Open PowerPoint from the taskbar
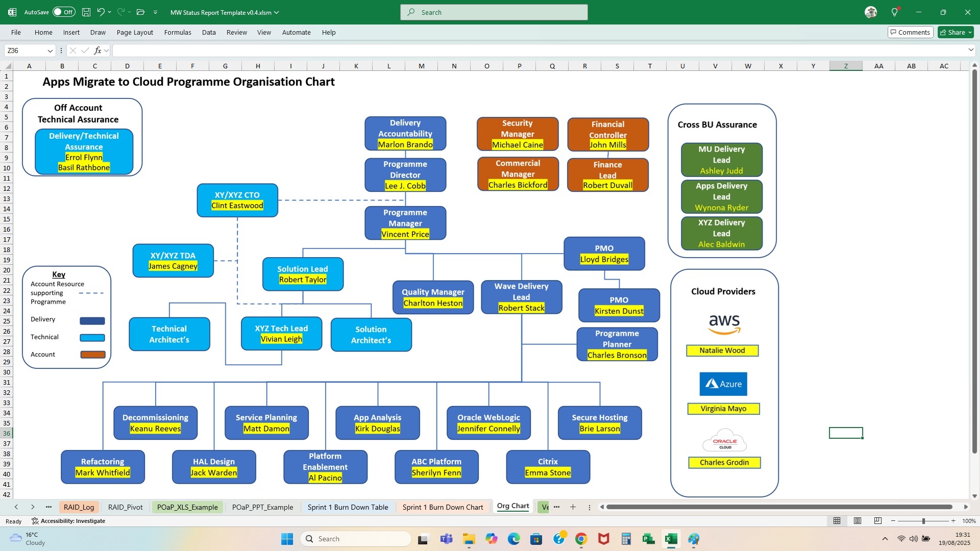This screenshot has width=980, height=551. click(x=648, y=539)
